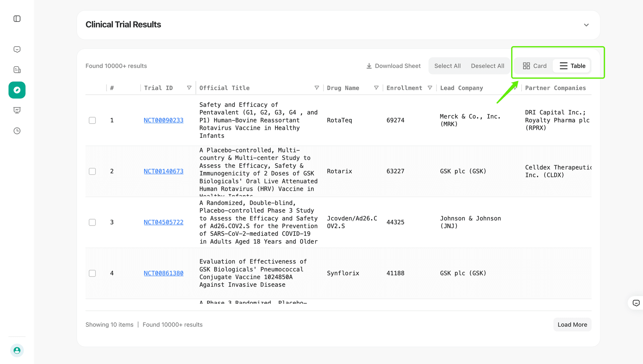Viewport: 643px width, 364px height.
Task: Open trial link NCT04505722
Action: pyautogui.click(x=163, y=222)
